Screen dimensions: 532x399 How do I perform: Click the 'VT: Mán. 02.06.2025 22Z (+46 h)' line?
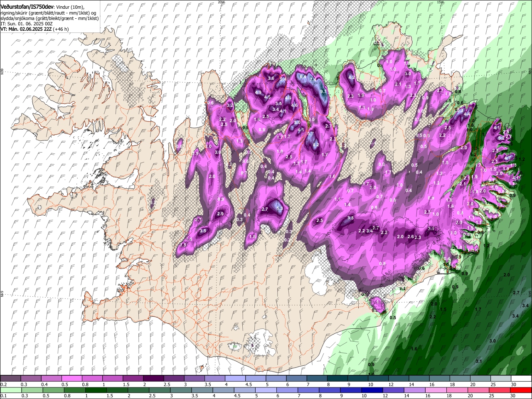34,29
